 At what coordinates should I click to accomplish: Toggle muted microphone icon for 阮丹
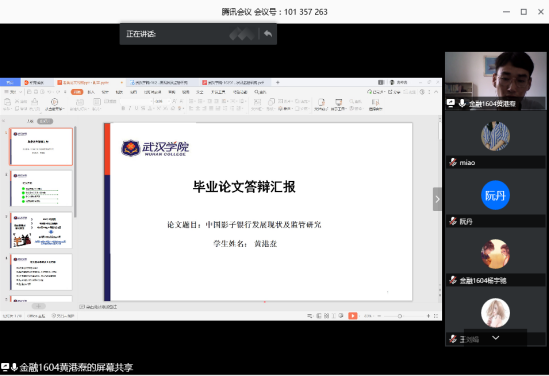pyautogui.click(x=453, y=221)
